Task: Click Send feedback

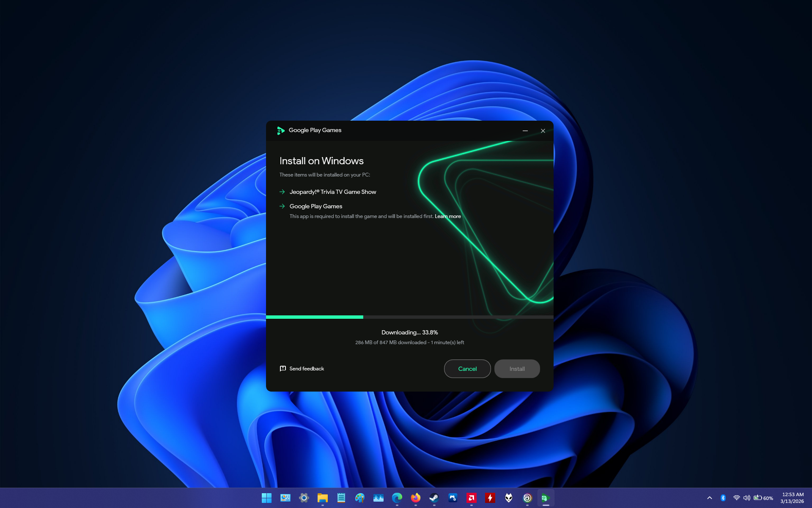Action: 307,369
